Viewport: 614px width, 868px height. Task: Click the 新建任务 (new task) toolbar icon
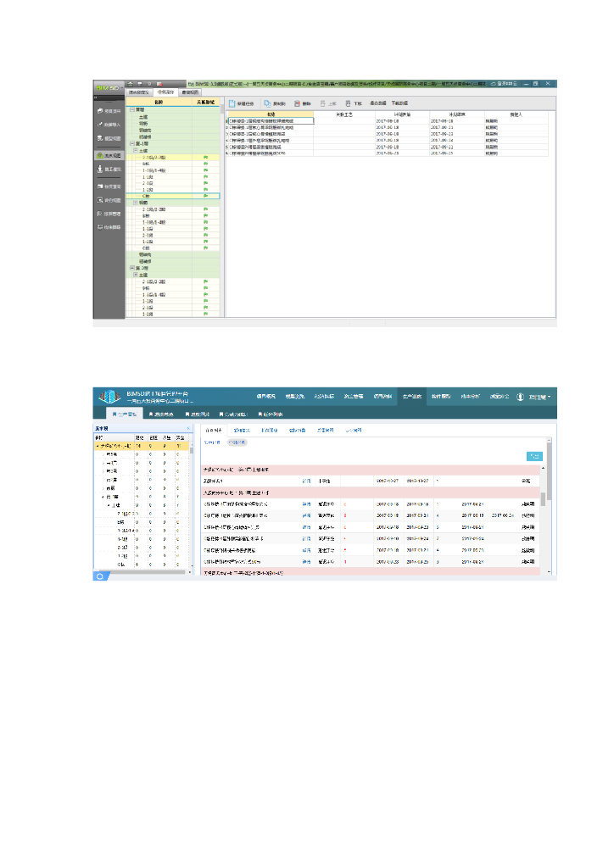click(x=232, y=103)
